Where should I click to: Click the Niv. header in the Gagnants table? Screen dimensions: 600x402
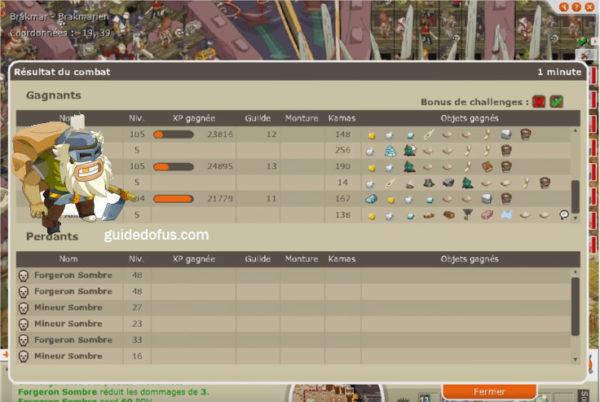[136, 119]
